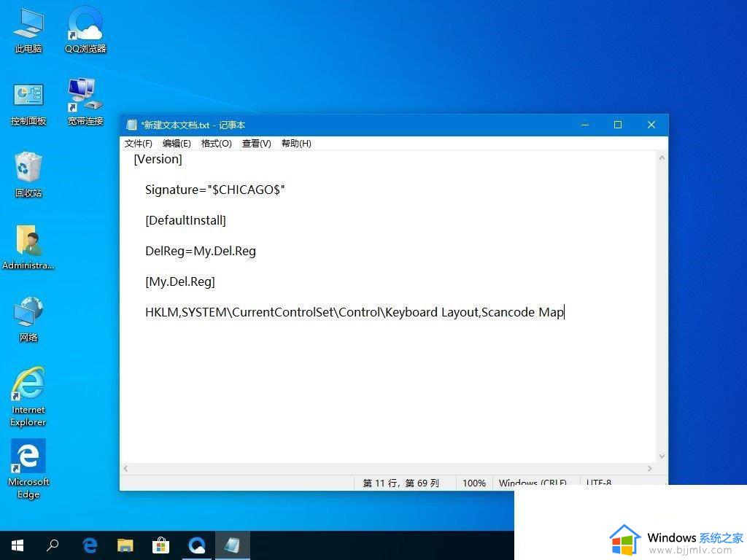747x560 pixels.
Task: Minimize the Notepad window
Action: 585,125
